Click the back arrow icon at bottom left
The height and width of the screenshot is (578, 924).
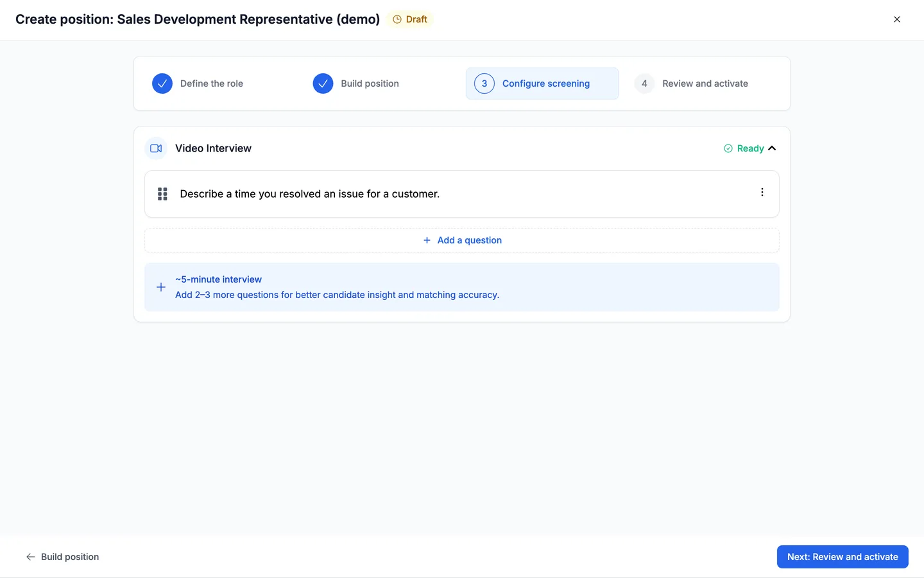click(31, 557)
